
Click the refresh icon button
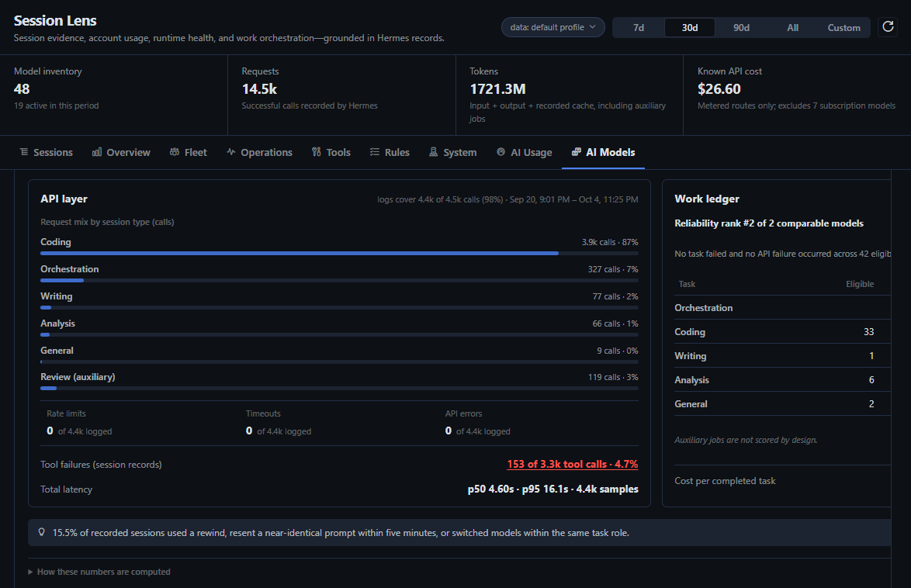(888, 26)
